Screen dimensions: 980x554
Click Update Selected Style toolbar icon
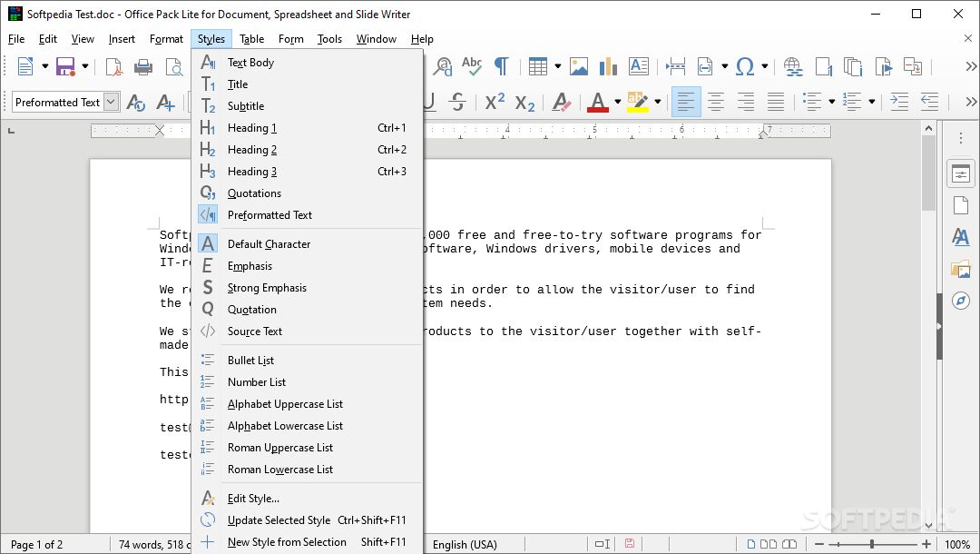tap(135, 102)
